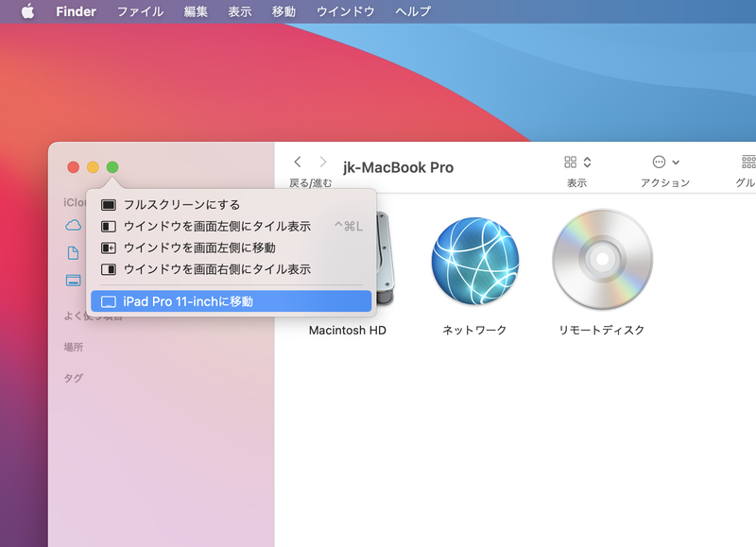This screenshot has height=547, width=756.
Task: Open the アクション circled-ellipsis toolbar icon
Action: [x=661, y=162]
